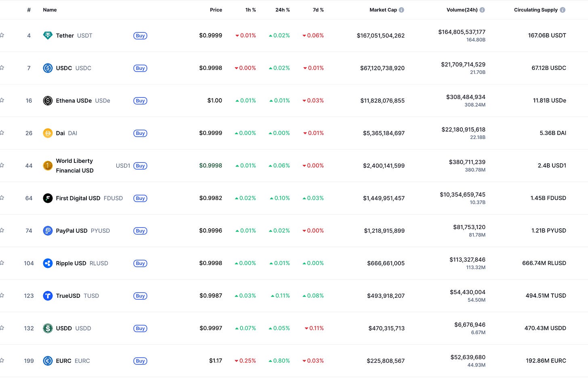Sort by 24h % column header

[x=283, y=10]
